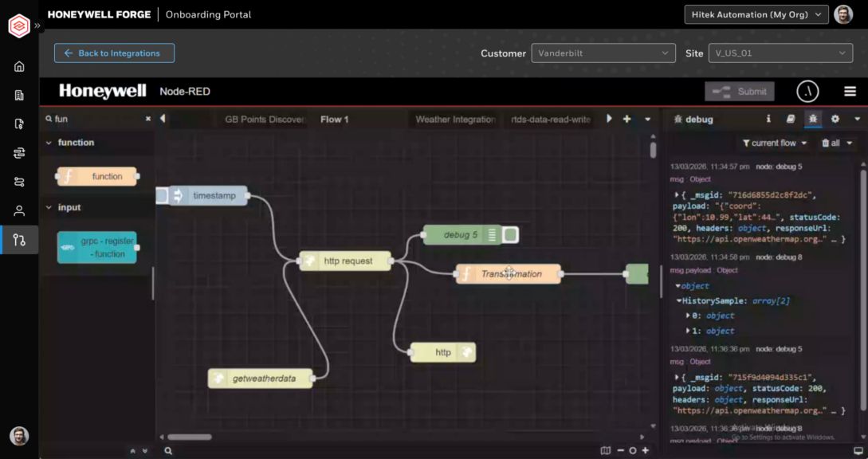Click the profile photo in the top right
The width and height of the screenshot is (868, 459).
[x=843, y=14]
